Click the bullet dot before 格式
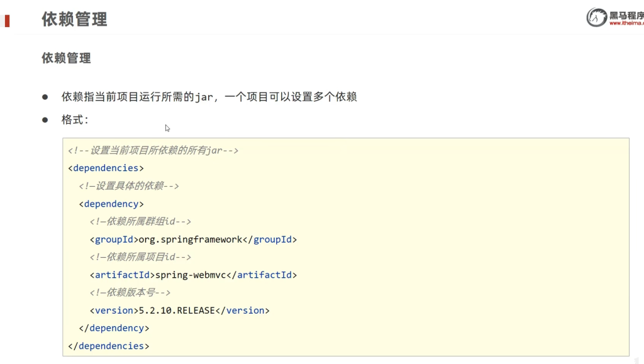 coord(45,119)
